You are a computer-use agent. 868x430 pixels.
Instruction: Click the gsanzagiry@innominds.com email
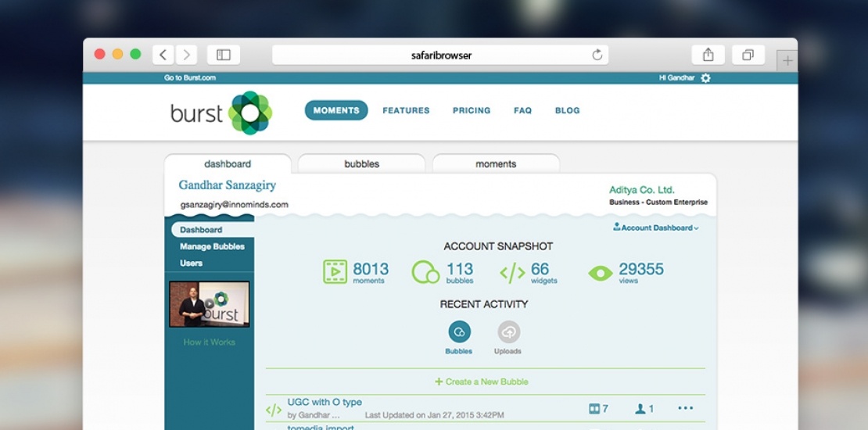tap(234, 204)
